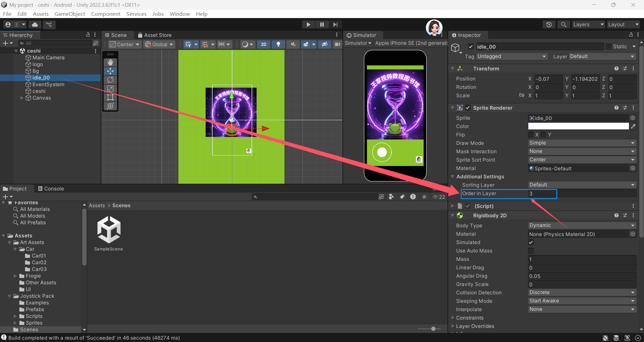Toggle scene lighting bulb icon

(x=278, y=44)
